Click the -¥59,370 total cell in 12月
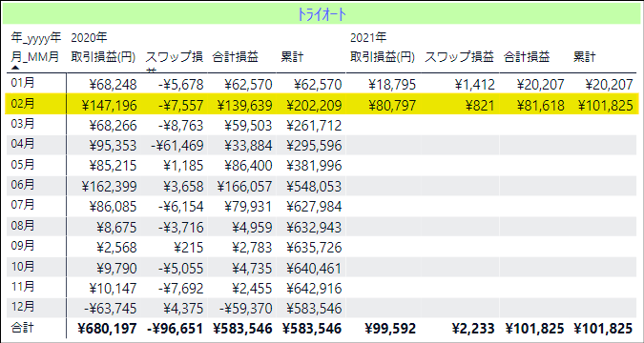Image resolution: width=644 pixels, height=343 pixels. click(245, 308)
